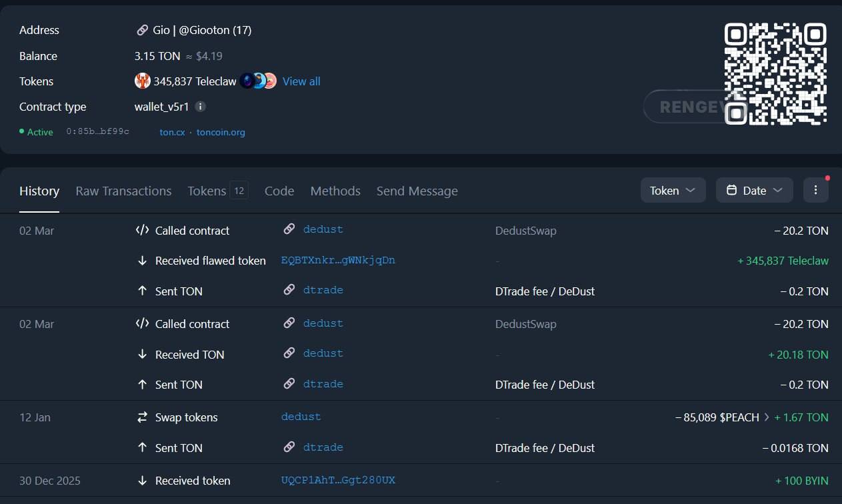Open the Tokens tab with 12 badge
Image resolution: width=842 pixels, height=504 pixels.
(217, 191)
